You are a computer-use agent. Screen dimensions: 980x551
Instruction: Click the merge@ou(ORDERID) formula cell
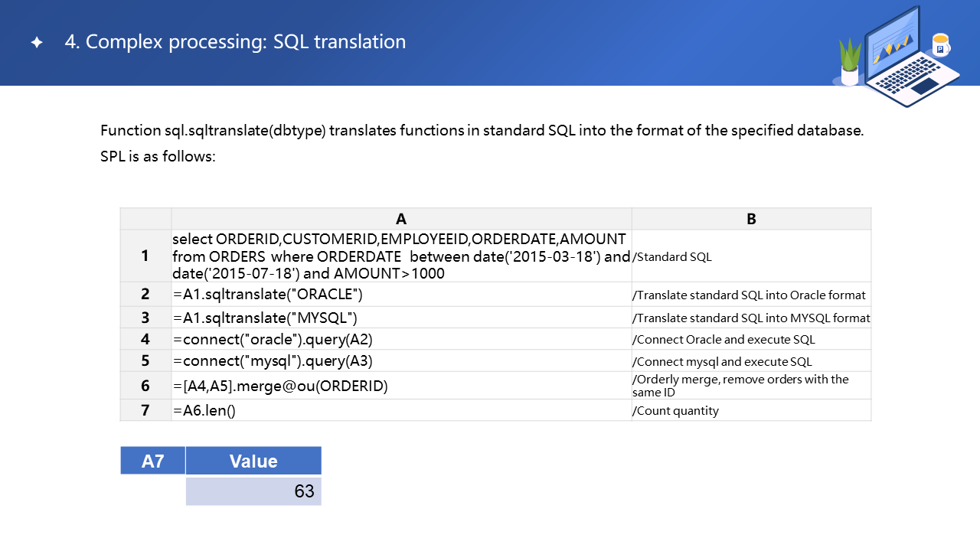pyautogui.click(x=401, y=386)
